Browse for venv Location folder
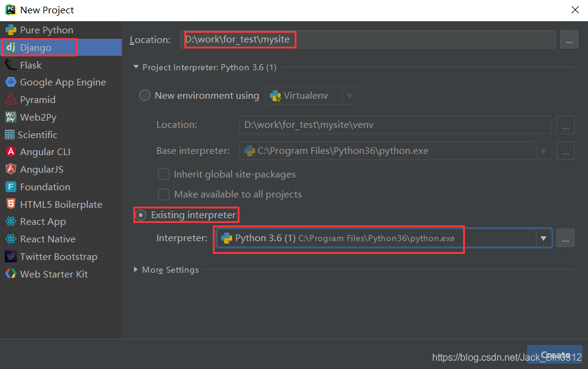 tap(565, 125)
